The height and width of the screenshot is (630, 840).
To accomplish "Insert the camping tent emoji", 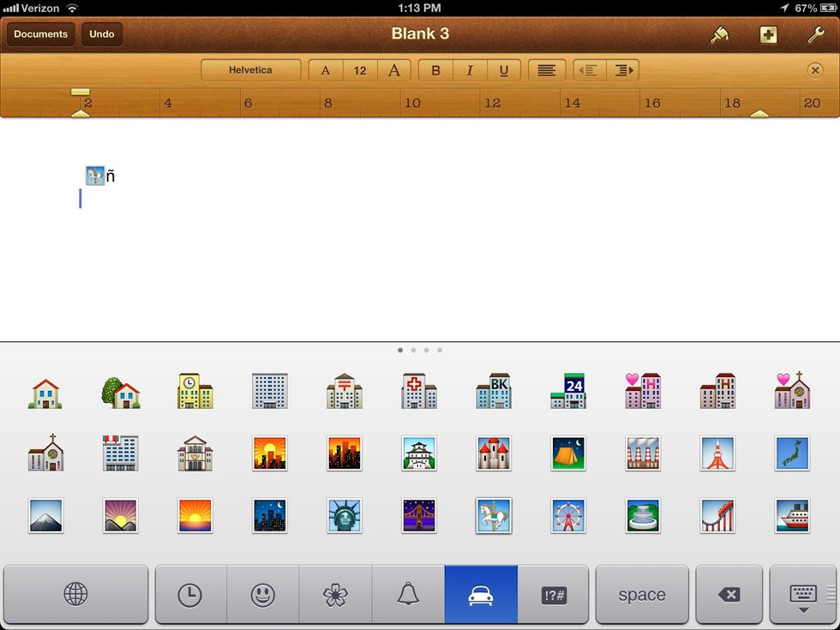I will 568,453.
